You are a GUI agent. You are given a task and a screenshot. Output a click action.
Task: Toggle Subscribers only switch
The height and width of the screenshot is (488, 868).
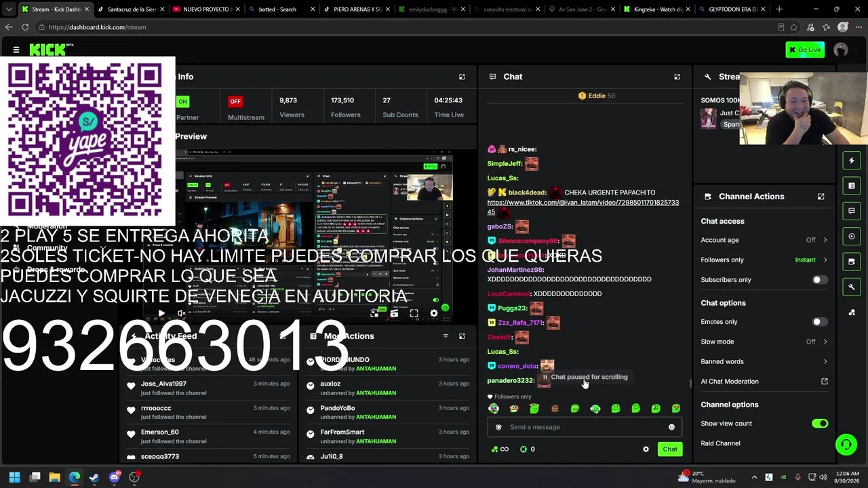coord(820,280)
